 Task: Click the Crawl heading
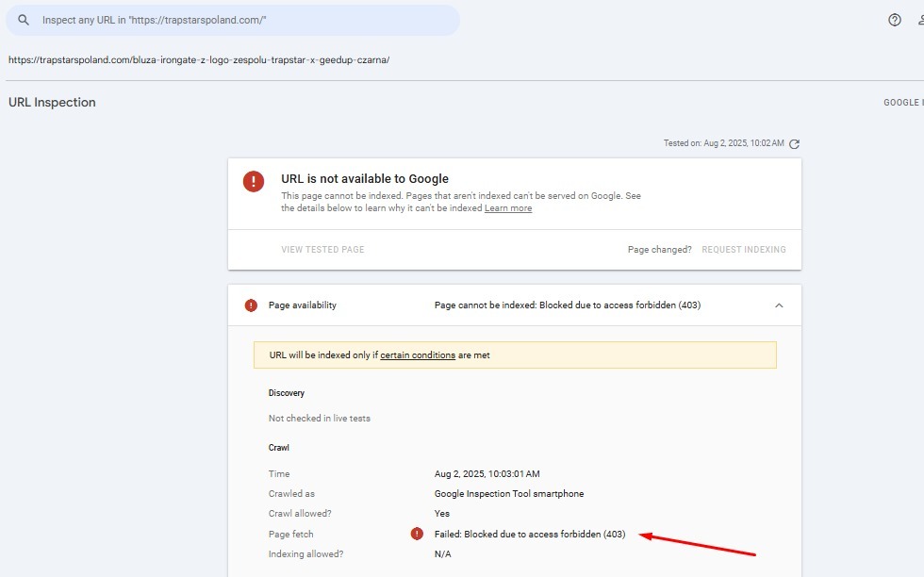[279, 448]
